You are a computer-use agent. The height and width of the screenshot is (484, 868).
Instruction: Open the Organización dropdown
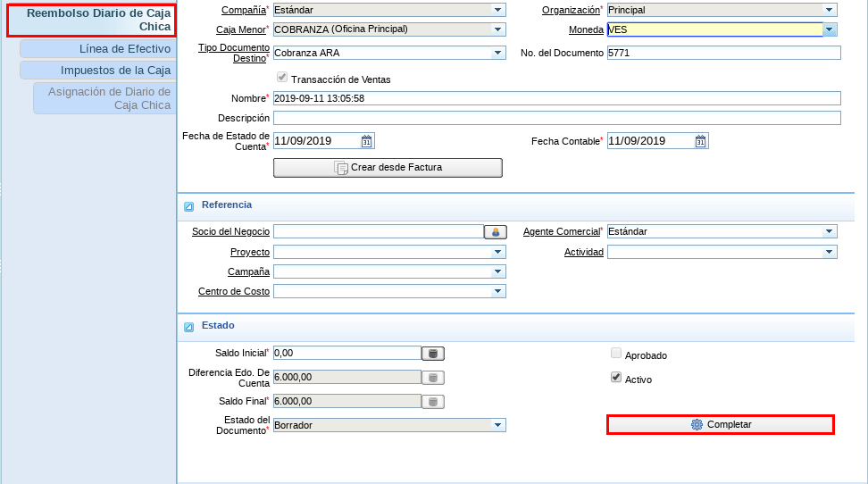[x=829, y=10]
